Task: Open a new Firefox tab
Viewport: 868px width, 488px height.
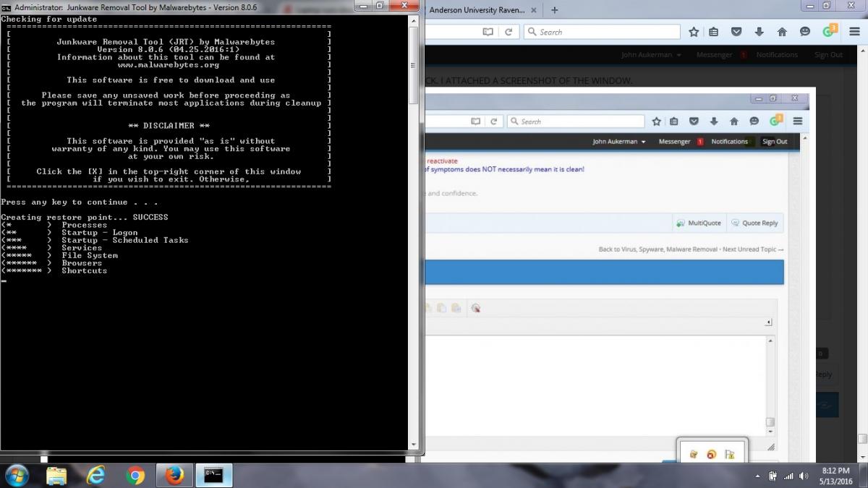Action: point(555,10)
